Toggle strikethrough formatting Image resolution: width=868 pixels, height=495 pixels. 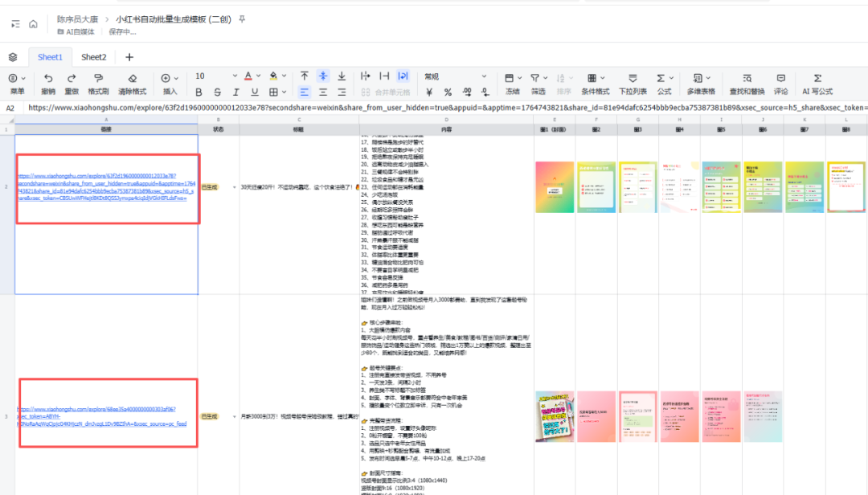218,92
